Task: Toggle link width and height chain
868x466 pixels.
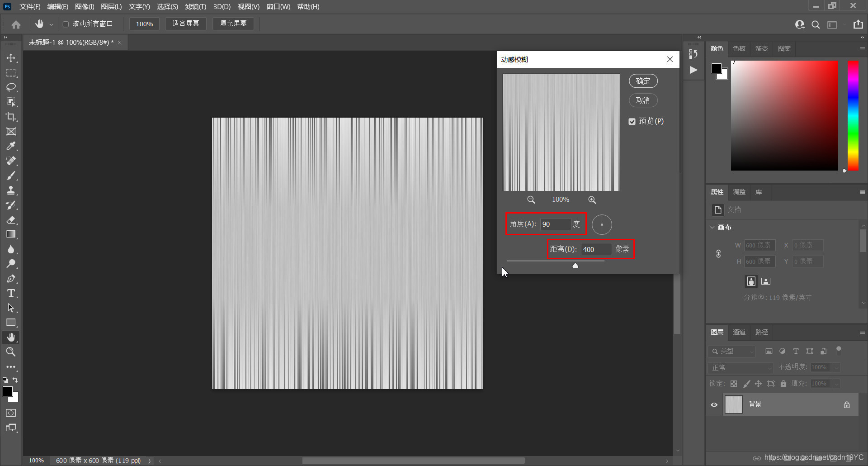Action: tap(718, 254)
